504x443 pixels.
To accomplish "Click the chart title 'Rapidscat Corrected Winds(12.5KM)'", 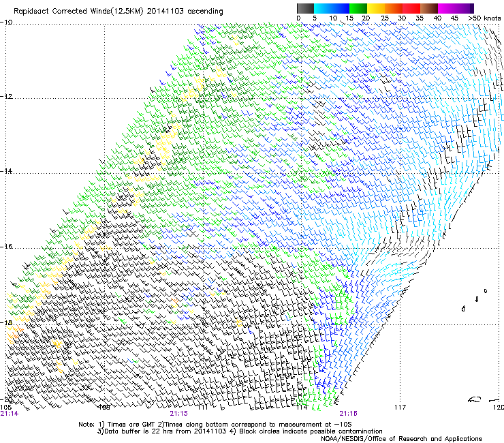I will tap(79, 12).
